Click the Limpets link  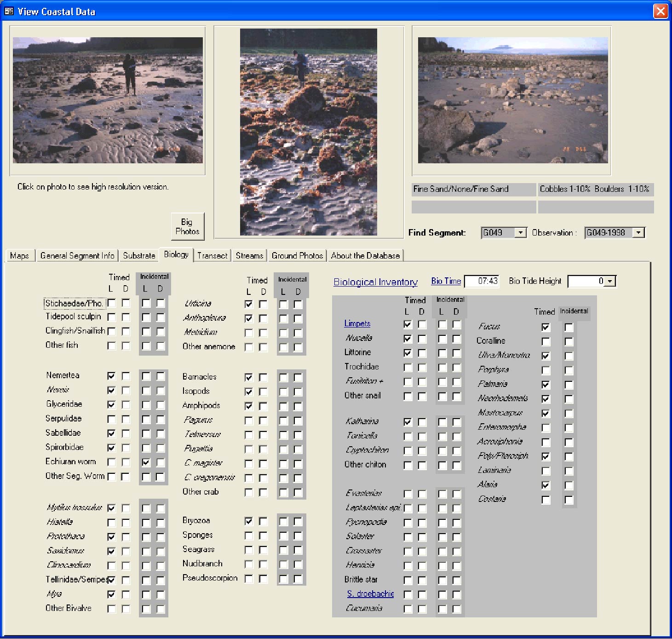click(357, 323)
